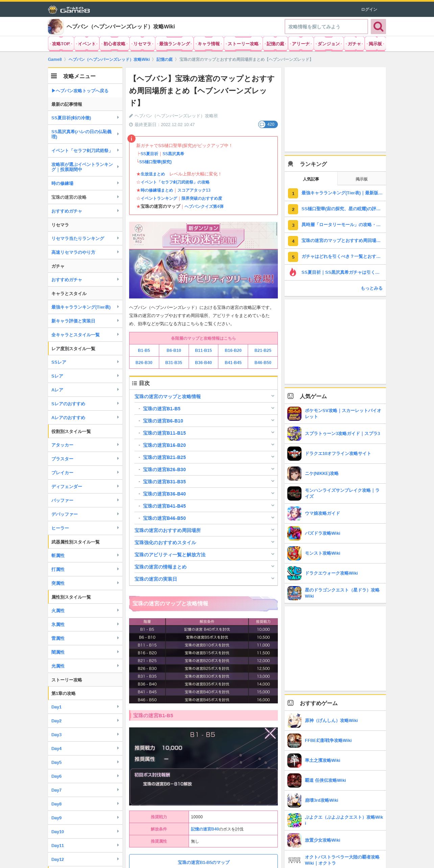The image size is (434, 868).
Task: Click the magnifier search button
Action: click(378, 27)
